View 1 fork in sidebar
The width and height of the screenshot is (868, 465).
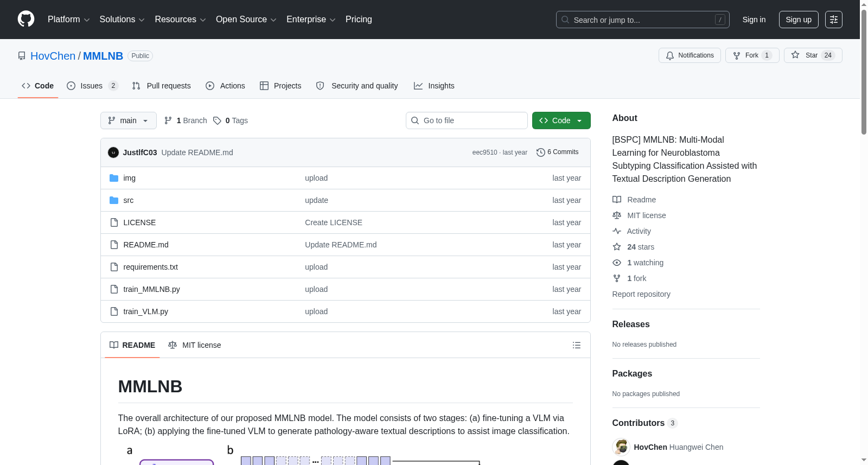click(629, 278)
